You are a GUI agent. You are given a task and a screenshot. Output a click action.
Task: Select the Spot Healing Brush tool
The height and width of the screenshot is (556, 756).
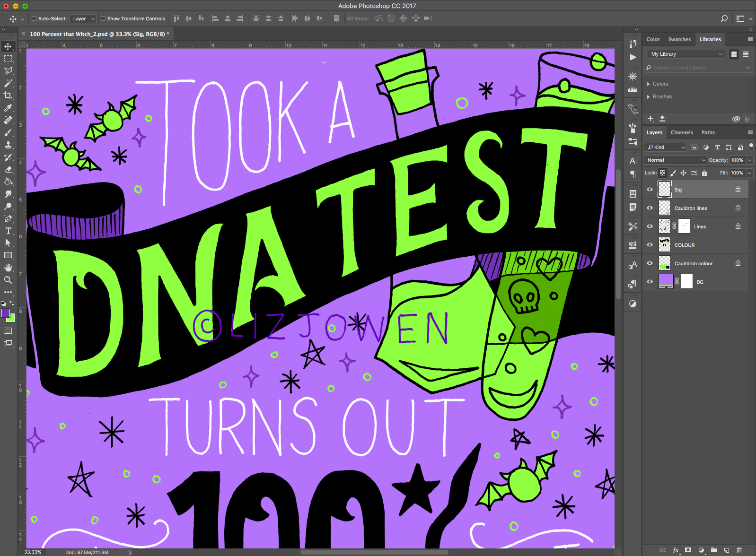(8, 120)
